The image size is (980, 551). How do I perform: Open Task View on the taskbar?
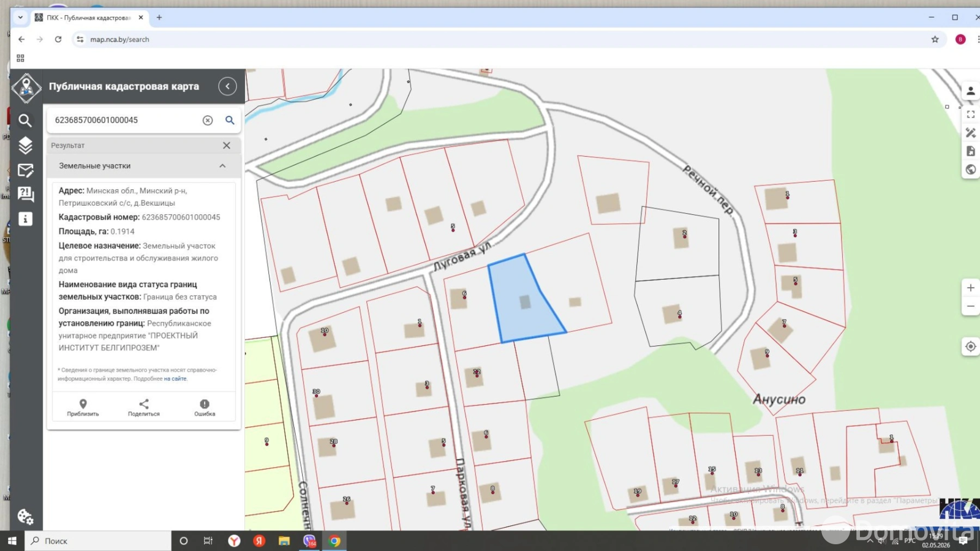tap(208, 541)
